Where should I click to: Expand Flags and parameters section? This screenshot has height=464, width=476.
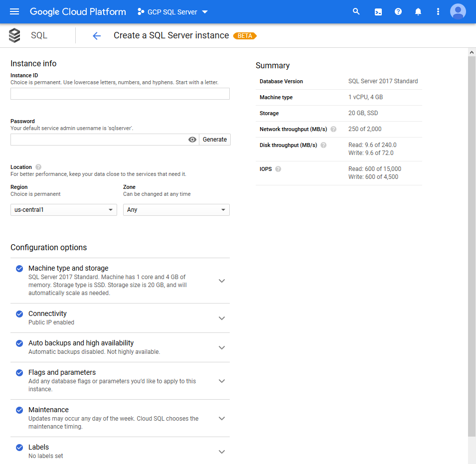pyautogui.click(x=222, y=381)
